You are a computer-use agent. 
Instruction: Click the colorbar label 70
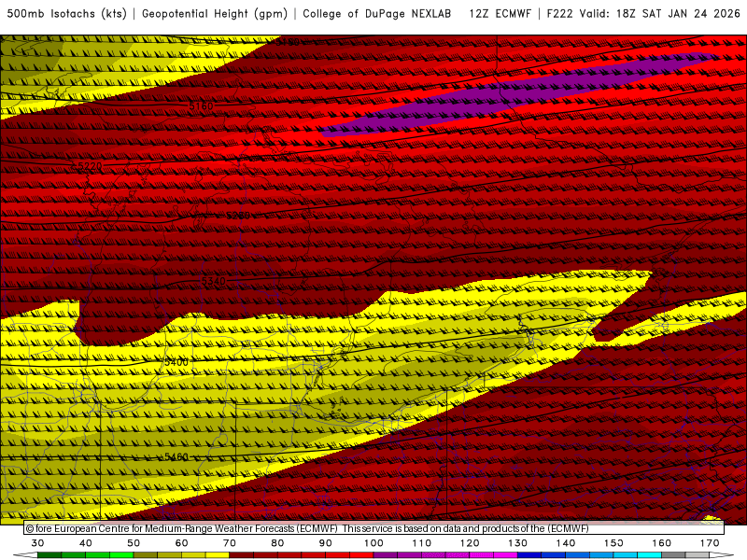pos(230,543)
